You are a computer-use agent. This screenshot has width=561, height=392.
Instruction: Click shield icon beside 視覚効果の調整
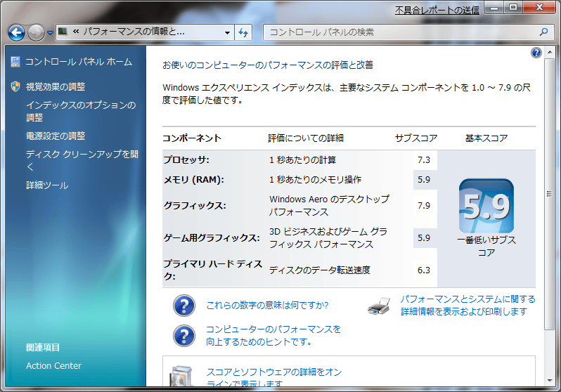[15, 86]
